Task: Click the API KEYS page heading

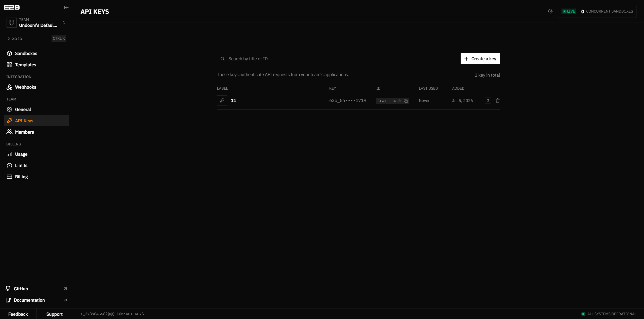Action: coord(95,12)
